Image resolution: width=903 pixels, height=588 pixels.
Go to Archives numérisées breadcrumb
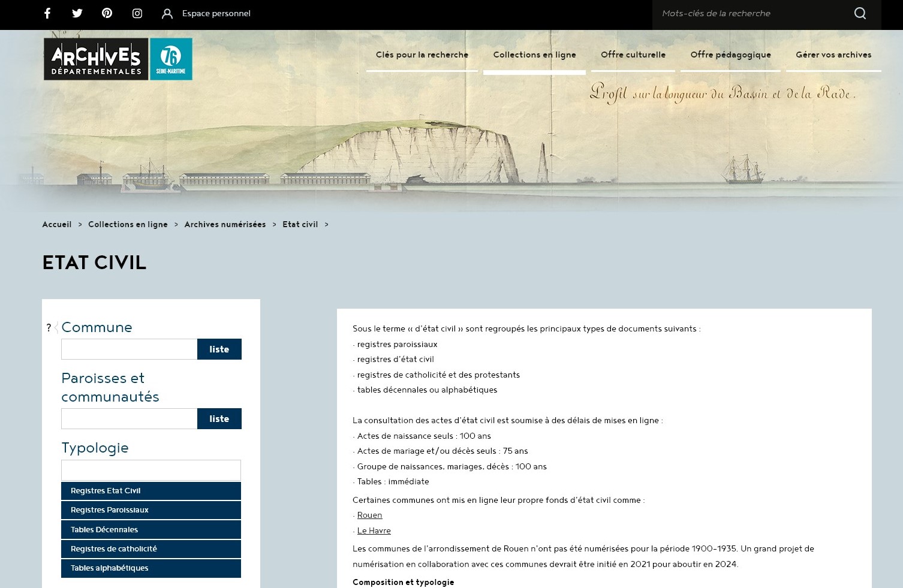point(225,224)
